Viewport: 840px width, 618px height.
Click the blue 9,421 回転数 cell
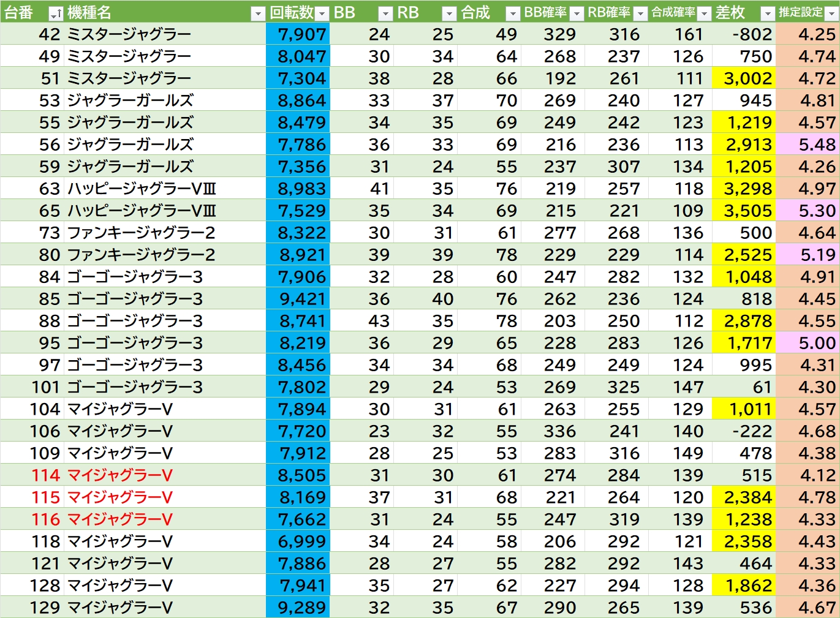tap(298, 299)
